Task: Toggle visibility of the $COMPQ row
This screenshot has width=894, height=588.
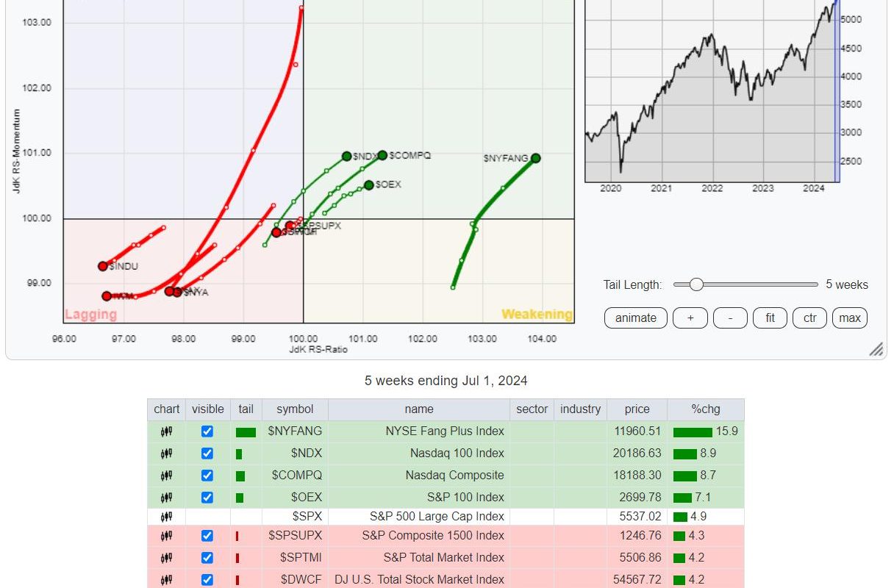Action: tap(207, 476)
